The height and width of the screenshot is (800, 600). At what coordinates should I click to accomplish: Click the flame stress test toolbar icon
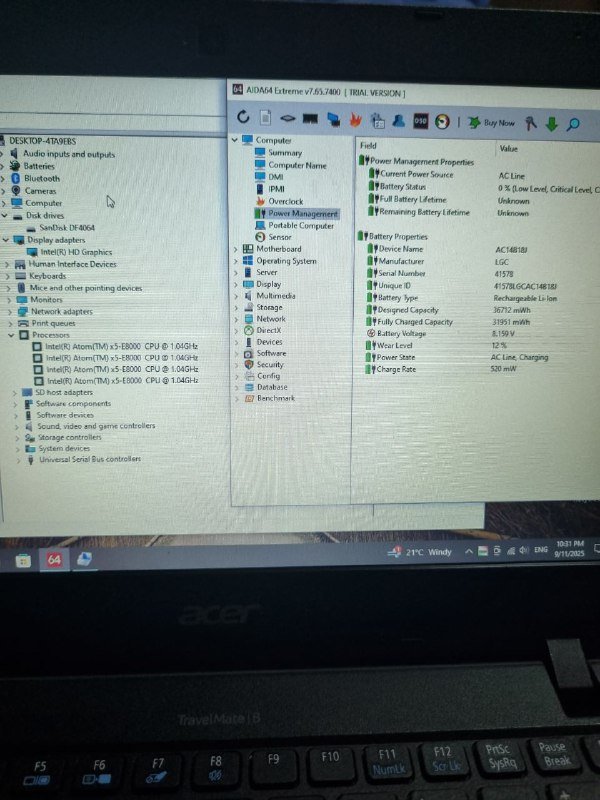point(354,120)
